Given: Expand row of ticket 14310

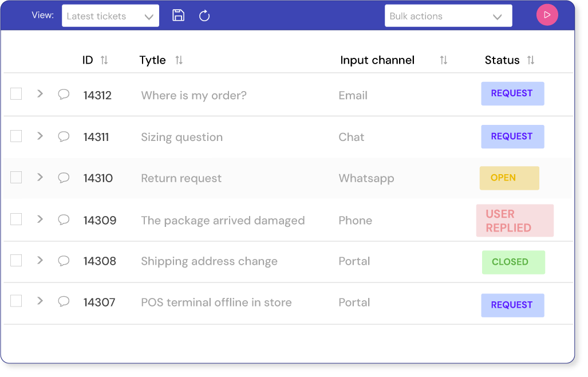Looking at the screenshot, I should 40,177.
